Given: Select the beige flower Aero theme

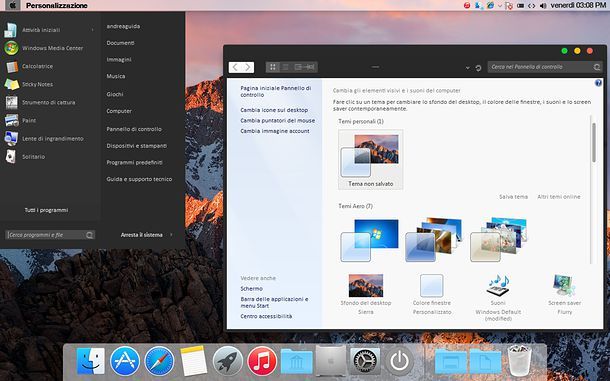Looking at the screenshot, I should (x=499, y=240).
